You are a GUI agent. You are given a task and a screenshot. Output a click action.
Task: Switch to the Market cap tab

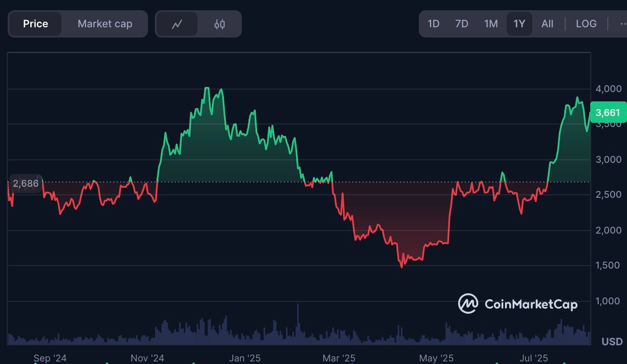[105, 24]
